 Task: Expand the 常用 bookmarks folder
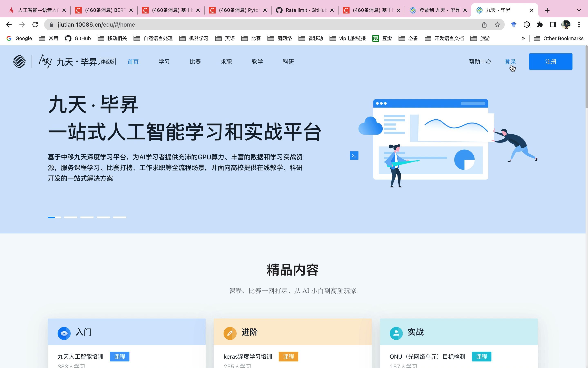(x=49, y=38)
